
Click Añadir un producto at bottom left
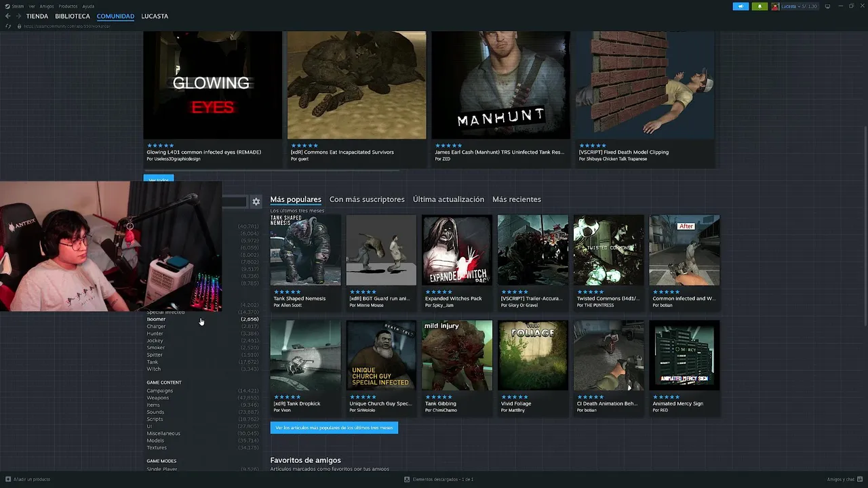tap(28, 479)
